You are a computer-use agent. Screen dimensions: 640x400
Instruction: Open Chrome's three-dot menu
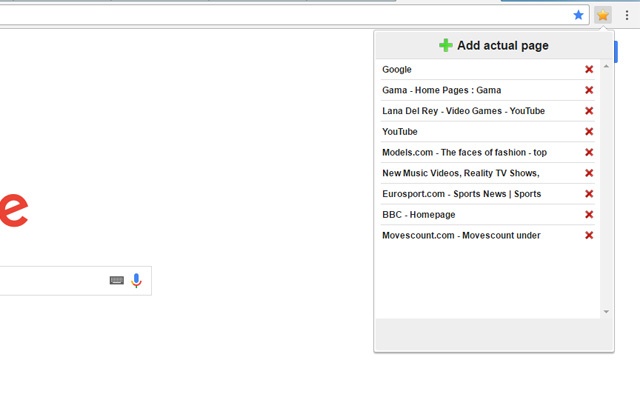tap(627, 16)
